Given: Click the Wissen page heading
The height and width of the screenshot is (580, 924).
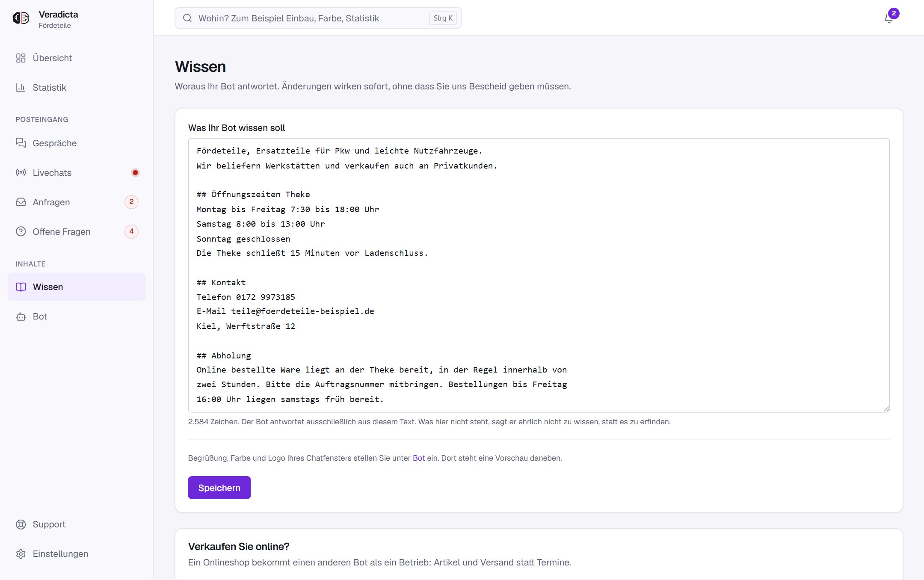Looking at the screenshot, I should (x=201, y=67).
